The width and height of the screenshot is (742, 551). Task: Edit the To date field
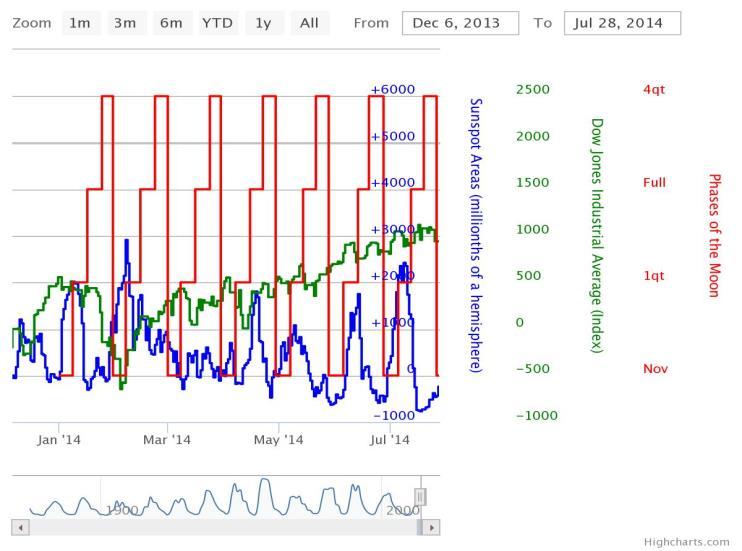[x=622, y=23]
